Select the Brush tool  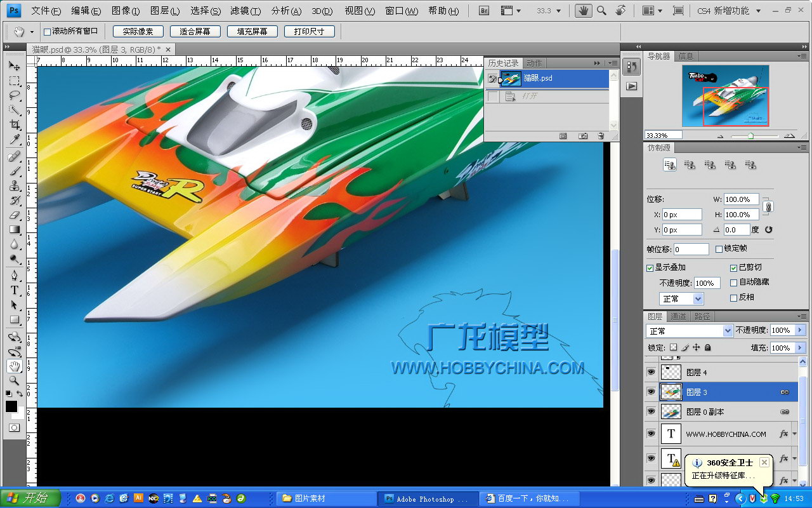pos(14,171)
